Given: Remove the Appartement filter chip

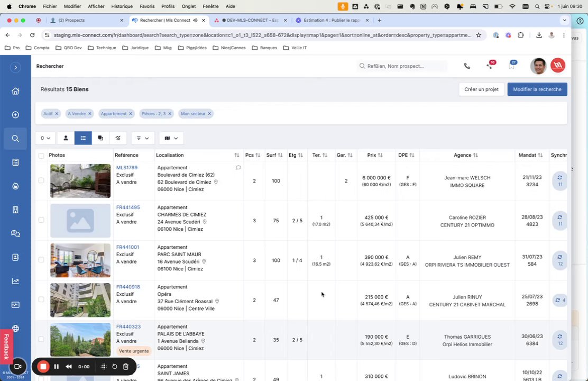Looking at the screenshot, I should [131, 114].
